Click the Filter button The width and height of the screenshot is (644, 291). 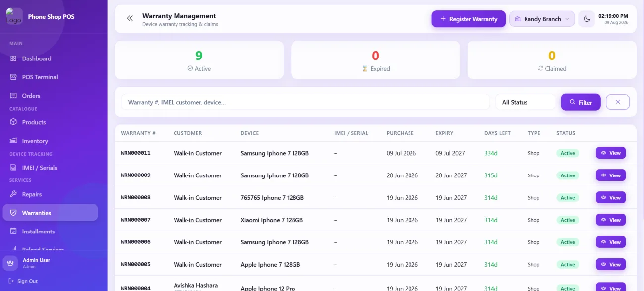(581, 102)
